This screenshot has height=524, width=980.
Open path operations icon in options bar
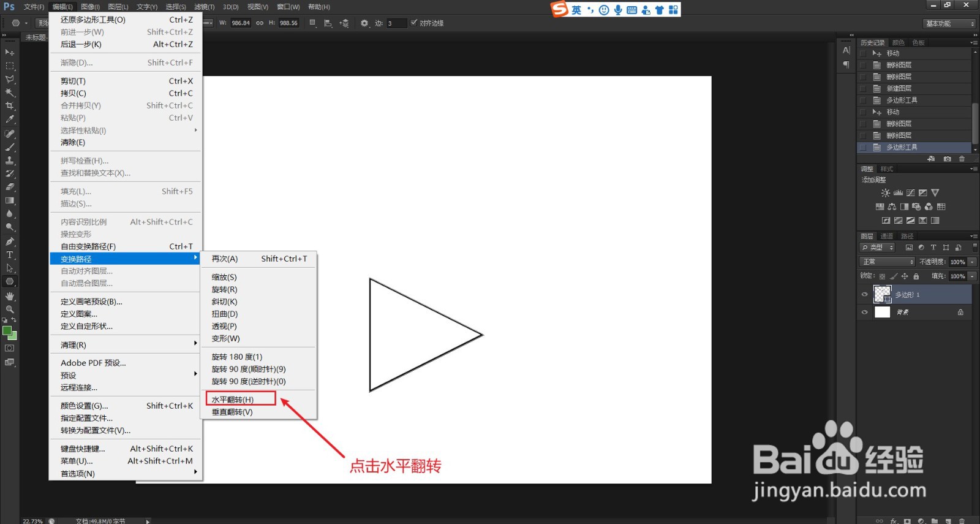[313, 23]
